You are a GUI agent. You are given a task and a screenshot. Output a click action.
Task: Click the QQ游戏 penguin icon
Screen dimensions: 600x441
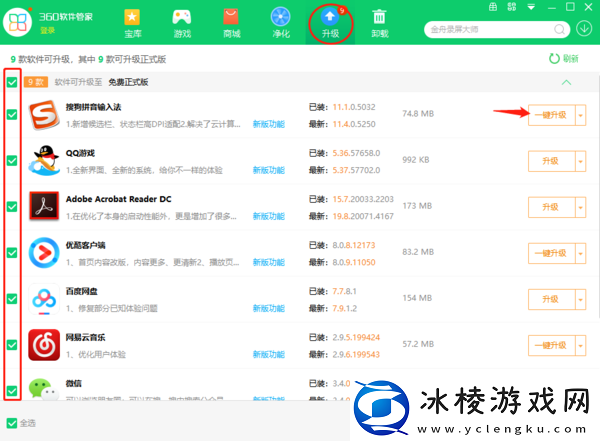44,161
